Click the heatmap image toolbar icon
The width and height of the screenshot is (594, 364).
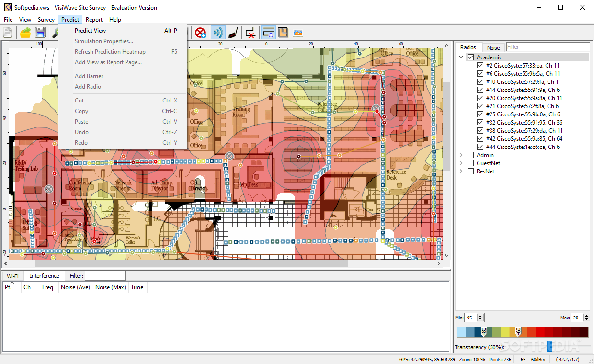point(298,33)
